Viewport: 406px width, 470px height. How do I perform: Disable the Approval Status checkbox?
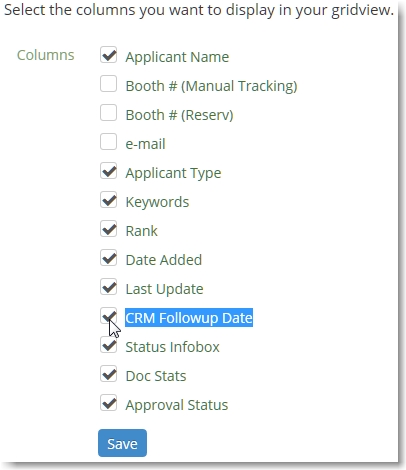tap(108, 403)
